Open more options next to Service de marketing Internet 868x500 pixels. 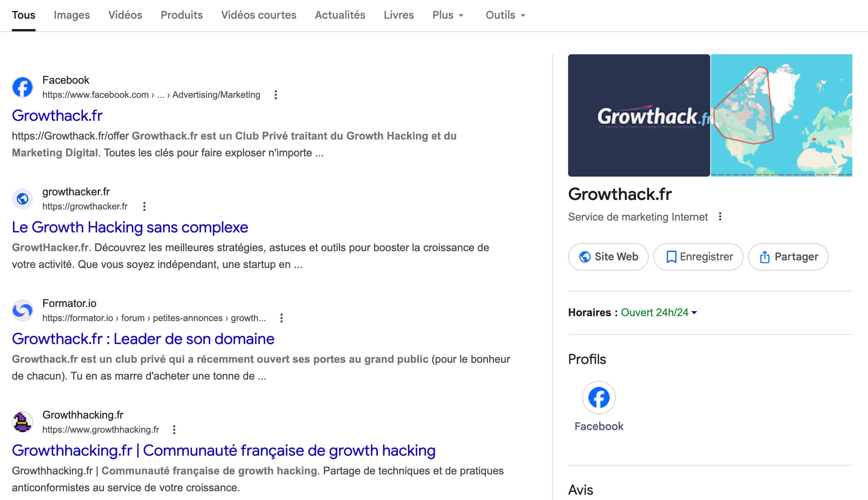click(720, 217)
